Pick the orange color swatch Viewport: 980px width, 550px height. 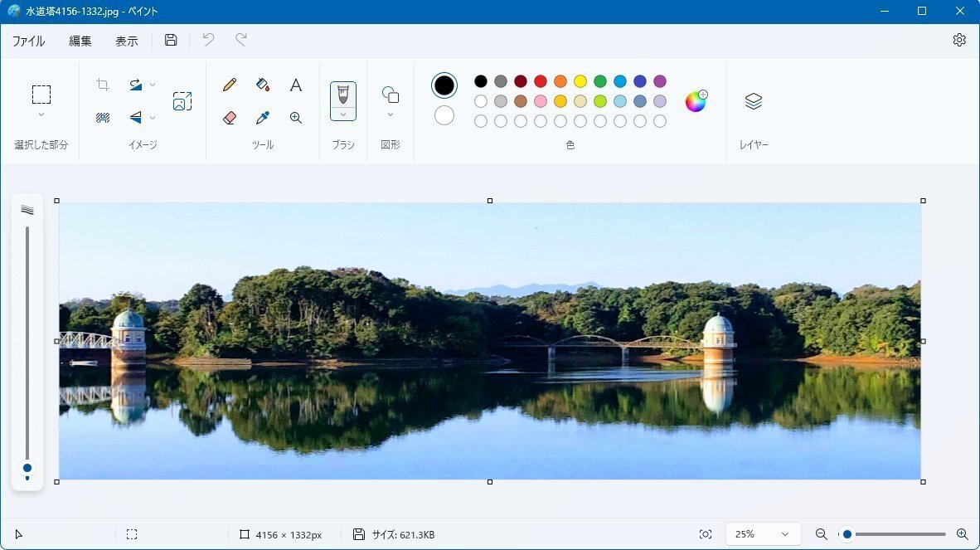(560, 81)
